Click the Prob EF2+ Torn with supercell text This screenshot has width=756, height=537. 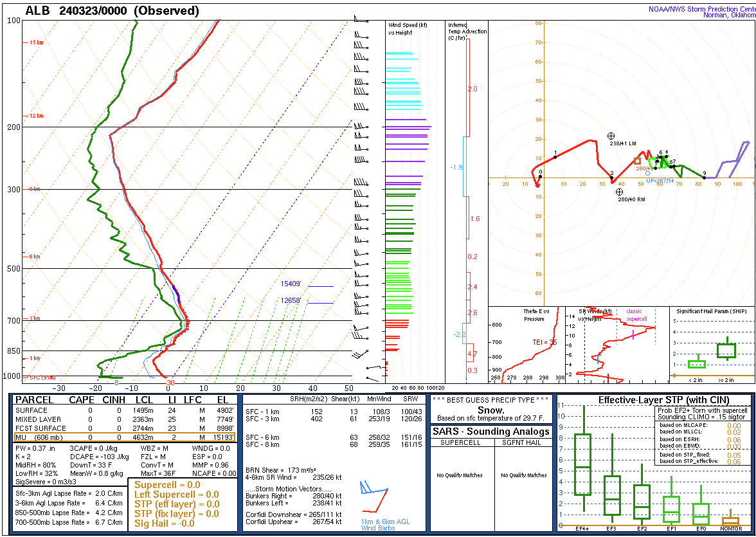[703, 410]
